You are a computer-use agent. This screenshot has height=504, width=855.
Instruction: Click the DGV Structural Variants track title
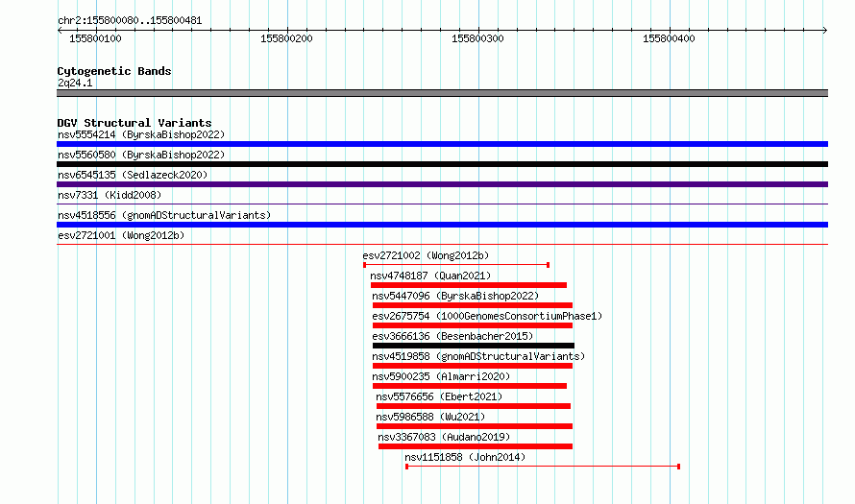134,123
